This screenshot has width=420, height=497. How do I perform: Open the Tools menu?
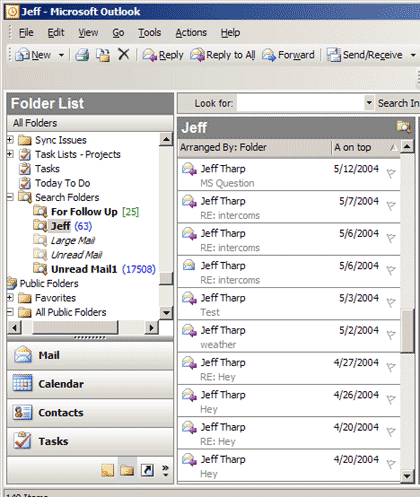tap(150, 32)
